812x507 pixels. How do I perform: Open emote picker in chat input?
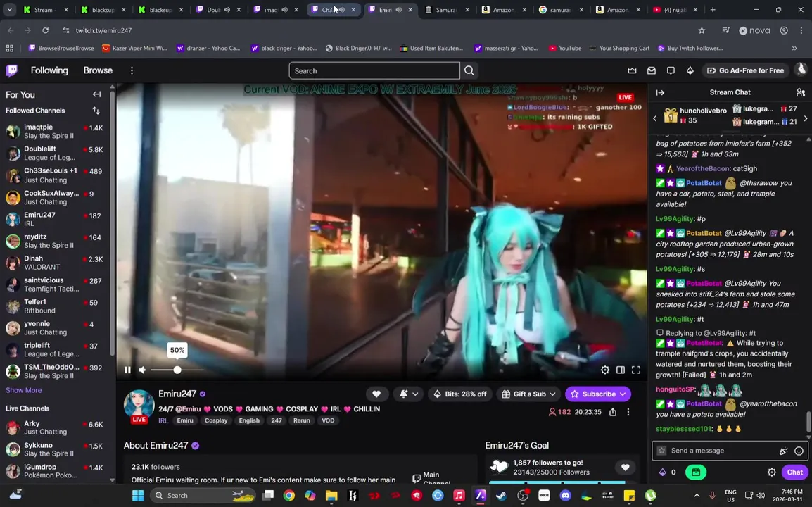pyautogui.click(x=799, y=451)
